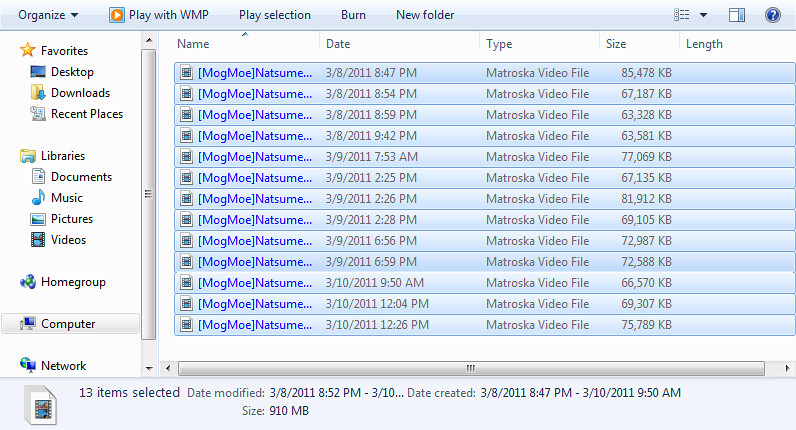The width and height of the screenshot is (796, 430).
Task: Toggle the preview pane icon
Action: (x=737, y=15)
